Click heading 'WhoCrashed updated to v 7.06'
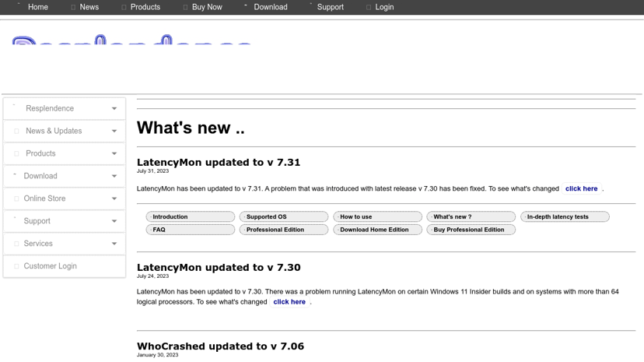The image size is (644, 362). click(x=220, y=346)
